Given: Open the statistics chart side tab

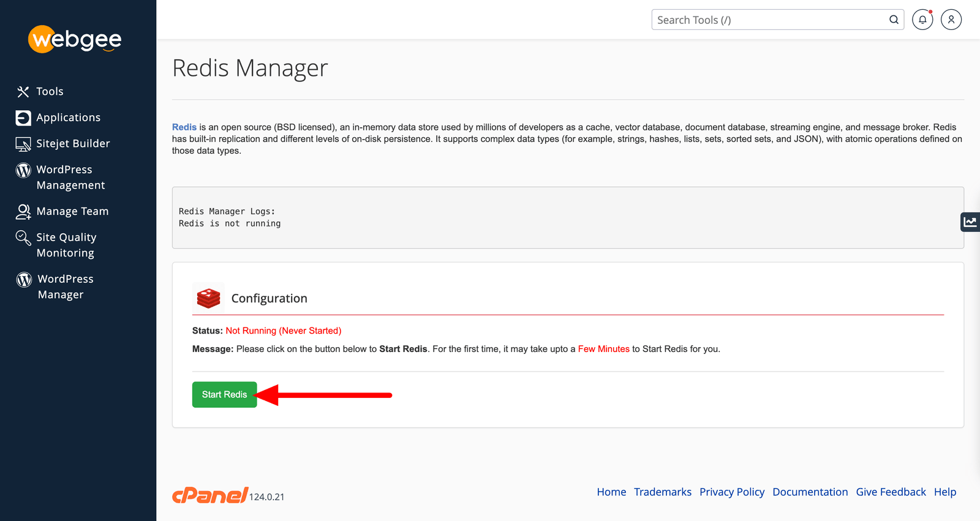Looking at the screenshot, I should (970, 222).
